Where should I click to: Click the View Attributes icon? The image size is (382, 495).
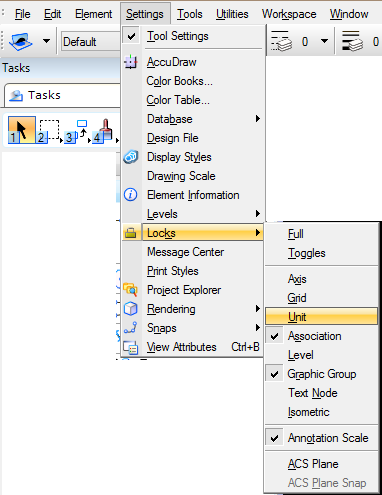tap(130, 347)
